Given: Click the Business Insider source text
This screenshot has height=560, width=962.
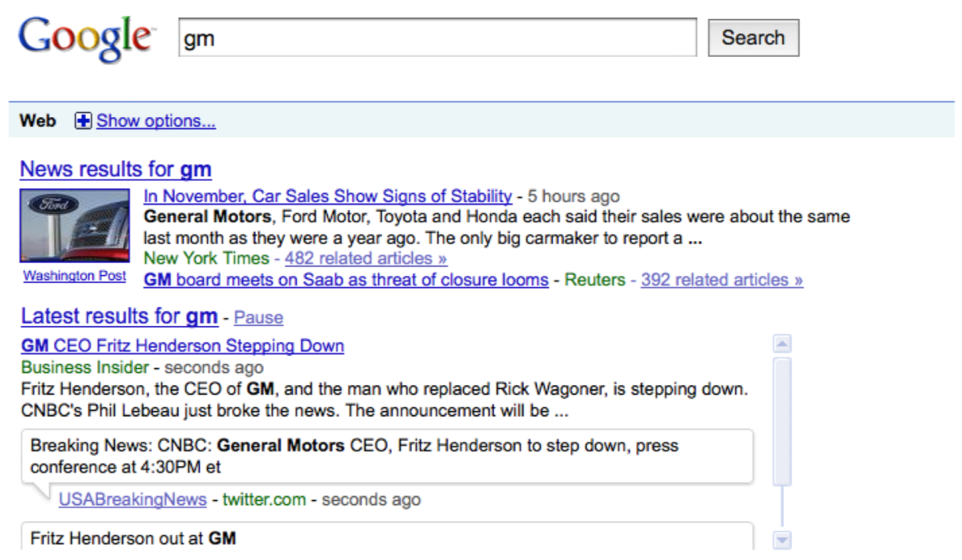Looking at the screenshot, I should click(85, 368).
